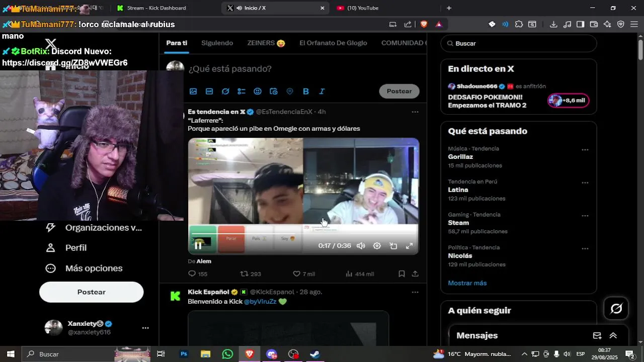Open Brave Rewards triangle icon
This screenshot has height=362, width=644.
pos(439,24)
